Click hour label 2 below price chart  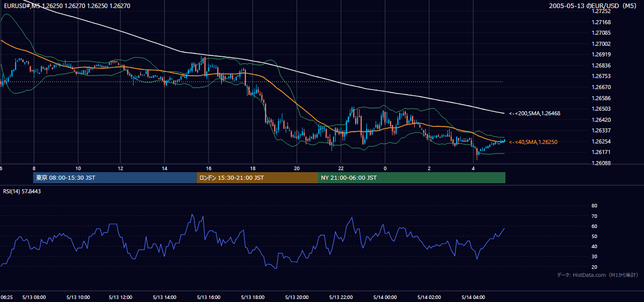[429, 168]
